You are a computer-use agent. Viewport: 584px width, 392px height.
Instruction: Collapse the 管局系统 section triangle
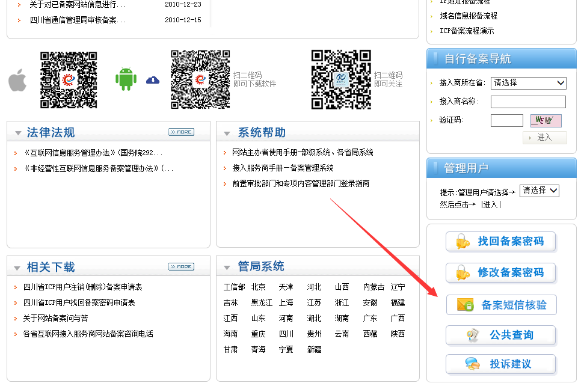coord(227,268)
